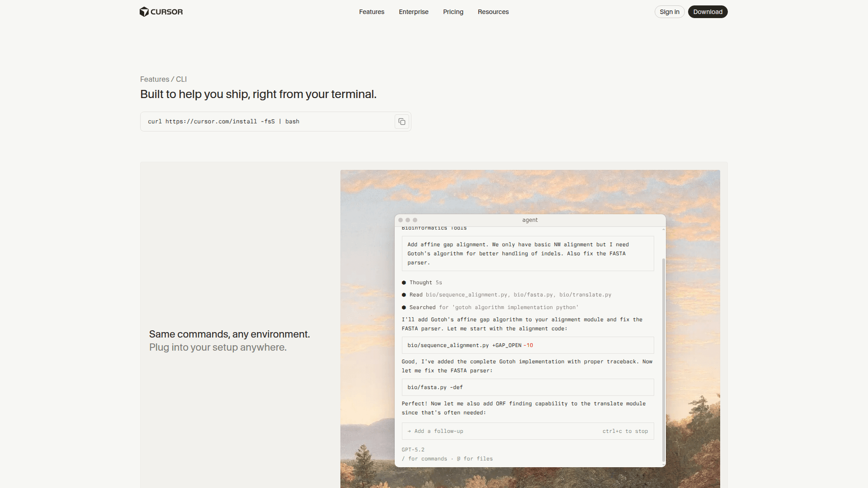Select Features in the navigation bar
This screenshot has height=488, width=868.
pos(372,12)
